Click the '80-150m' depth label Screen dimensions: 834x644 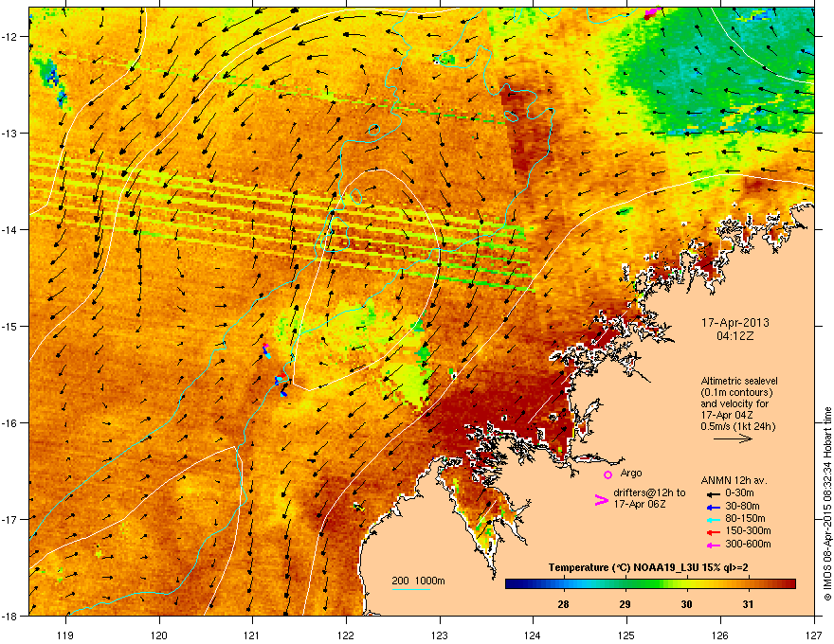(x=745, y=518)
